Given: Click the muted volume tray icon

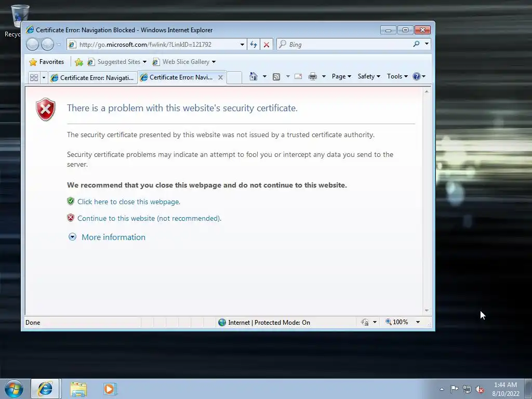Looking at the screenshot, I should [x=480, y=390].
